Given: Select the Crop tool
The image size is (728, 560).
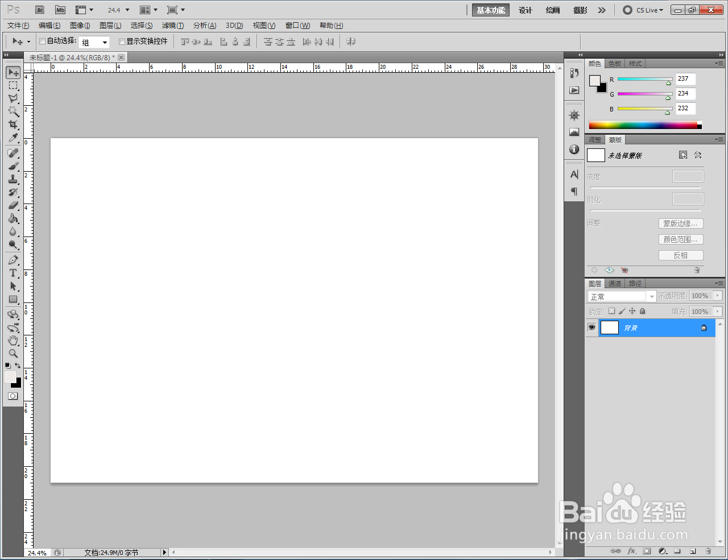Looking at the screenshot, I should point(13,125).
